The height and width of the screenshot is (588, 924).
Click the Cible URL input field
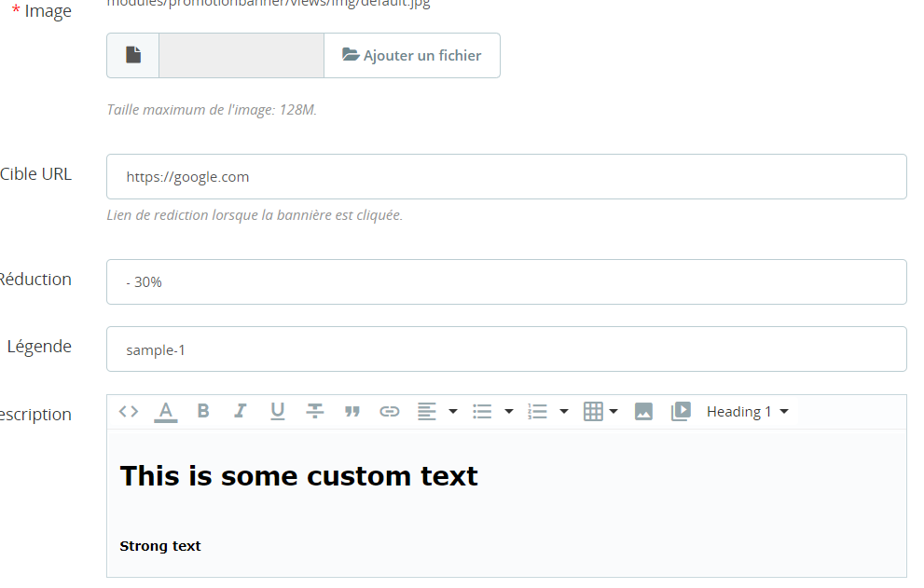click(506, 177)
